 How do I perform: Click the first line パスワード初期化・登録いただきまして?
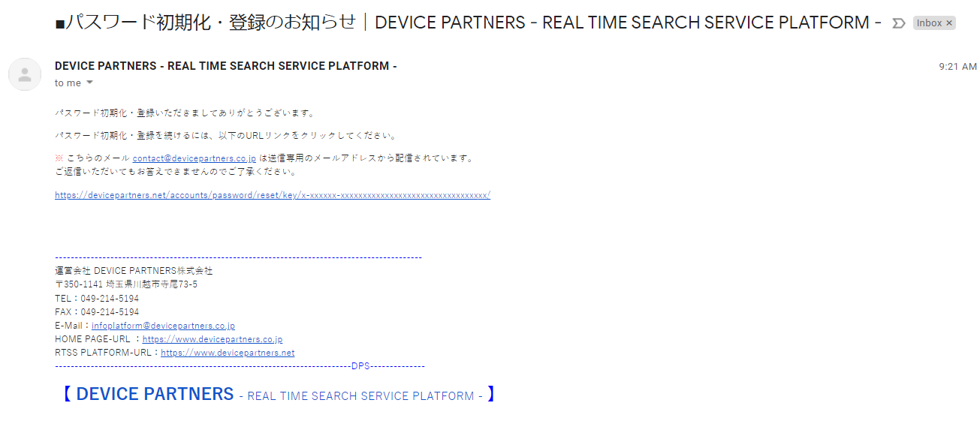[x=185, y=113]
